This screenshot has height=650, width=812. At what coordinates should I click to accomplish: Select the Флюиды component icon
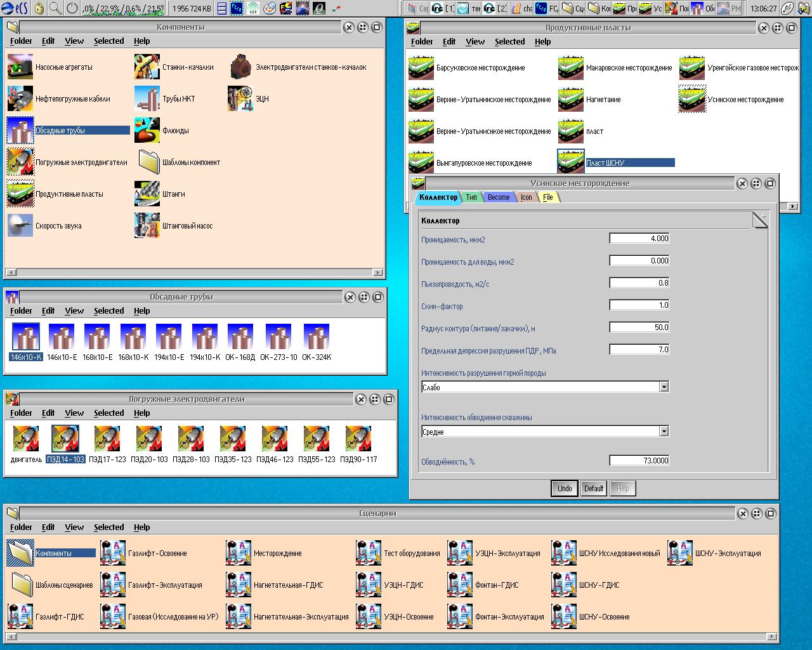pyautogui.click(x=147, y=131)
